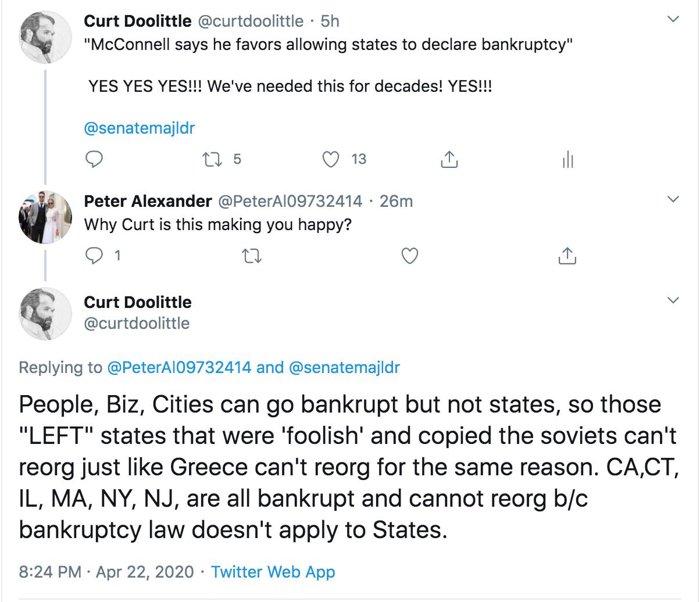Open chevron menu on Curt's main reply
Image resolution: width=700 pixels, height=602 pixels.
(673, 300)
